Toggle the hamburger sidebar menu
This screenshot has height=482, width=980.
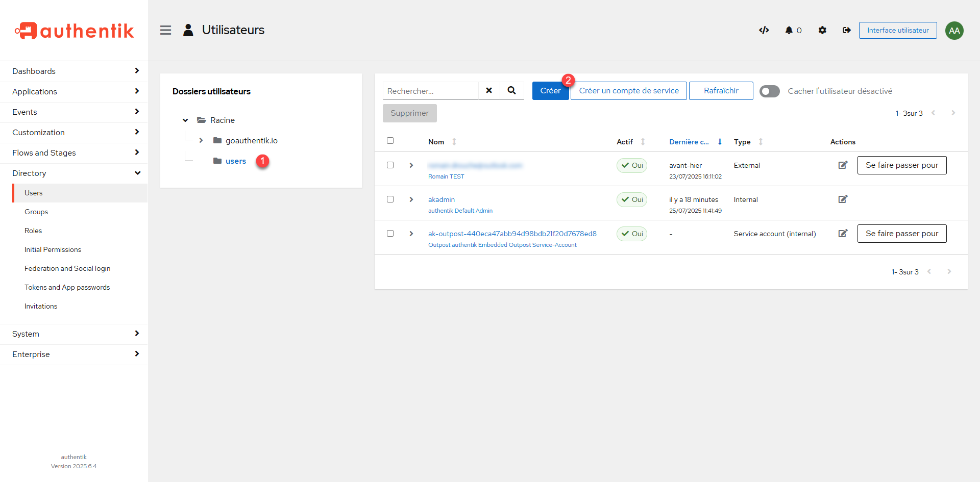tap(165, 30)
